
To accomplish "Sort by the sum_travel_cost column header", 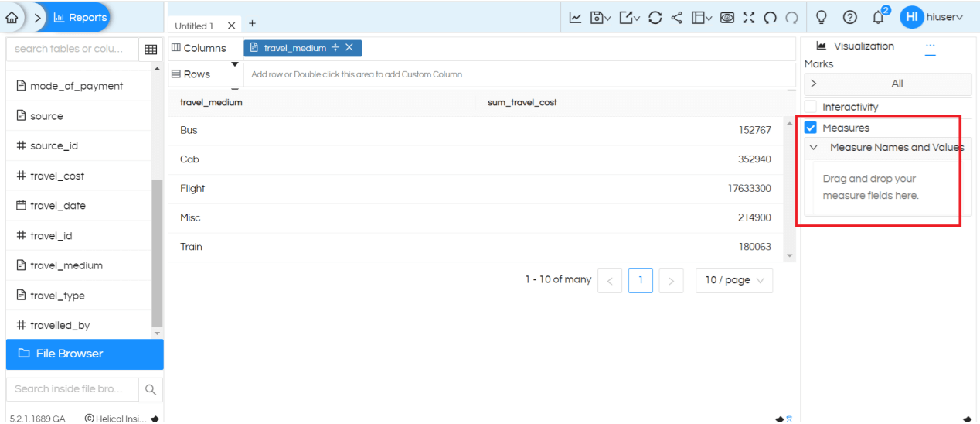I will 522,102.
